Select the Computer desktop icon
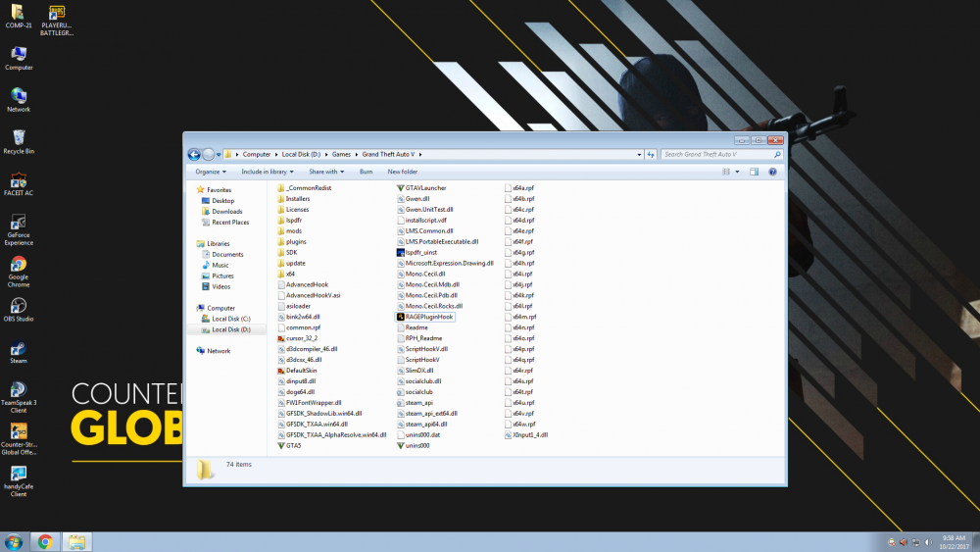This screenshot has height=552, width=980. (18, 58)
